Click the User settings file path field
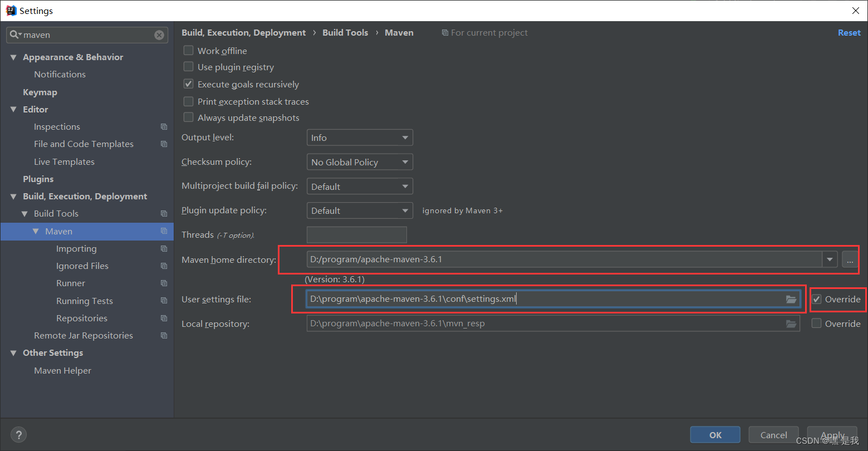The image size is (868, 451). click(x=553, y=300)
